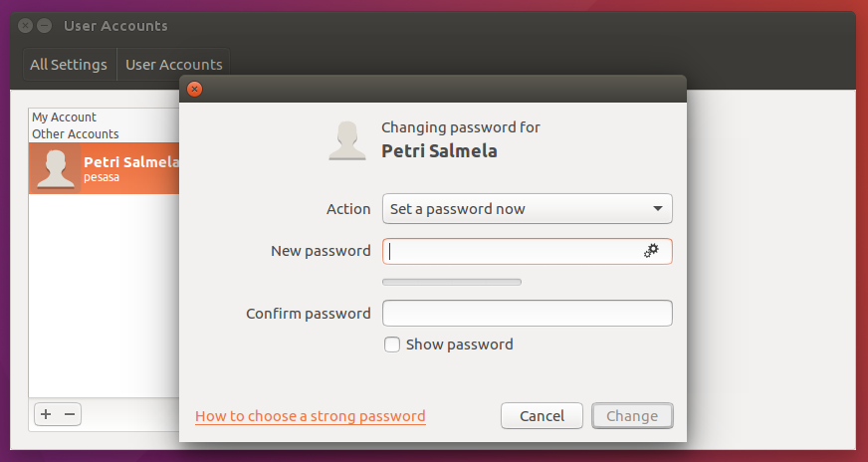Select the User Accounts toolbar tab

174,65
